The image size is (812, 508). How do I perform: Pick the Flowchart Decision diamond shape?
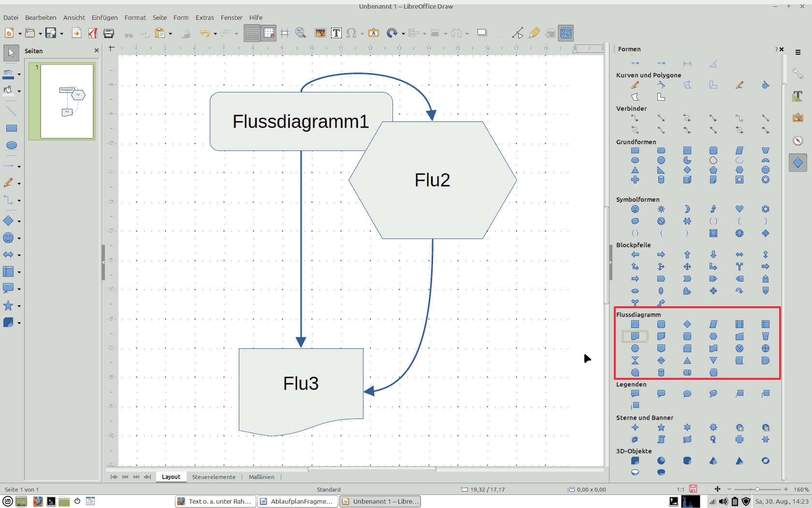pos(687,324)
